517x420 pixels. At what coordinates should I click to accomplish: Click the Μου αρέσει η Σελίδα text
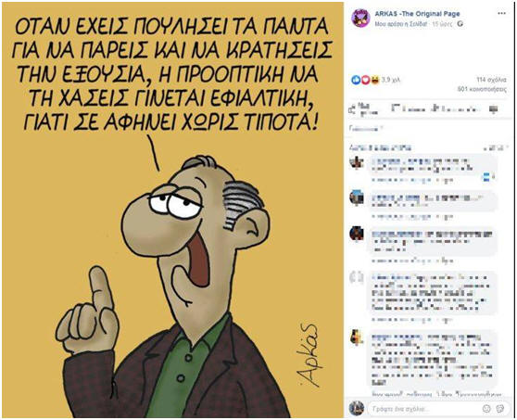401,24
